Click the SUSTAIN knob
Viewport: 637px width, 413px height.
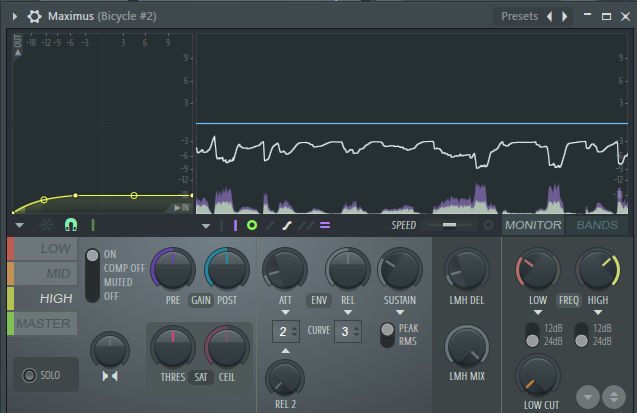point(400,269)
